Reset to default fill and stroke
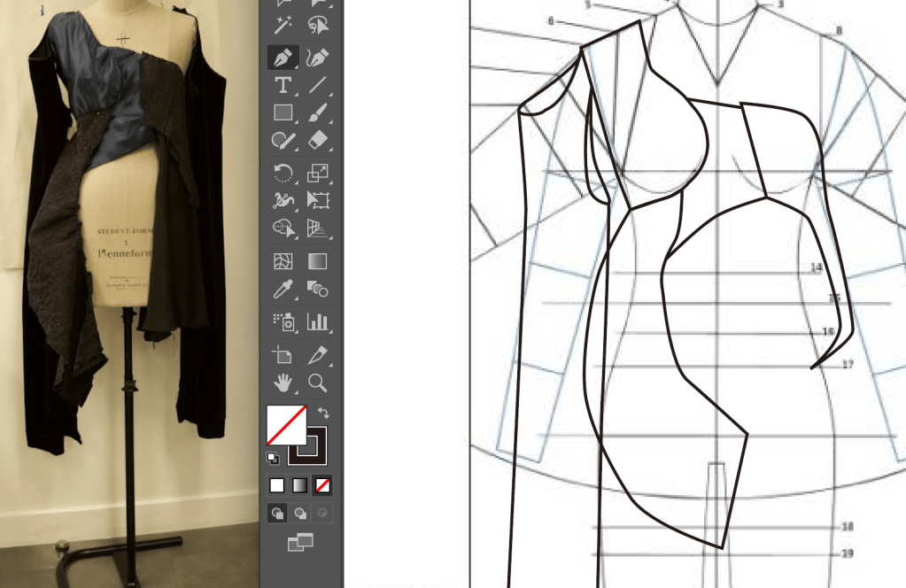This screenshot has width=906, height=588. (273, 457)
